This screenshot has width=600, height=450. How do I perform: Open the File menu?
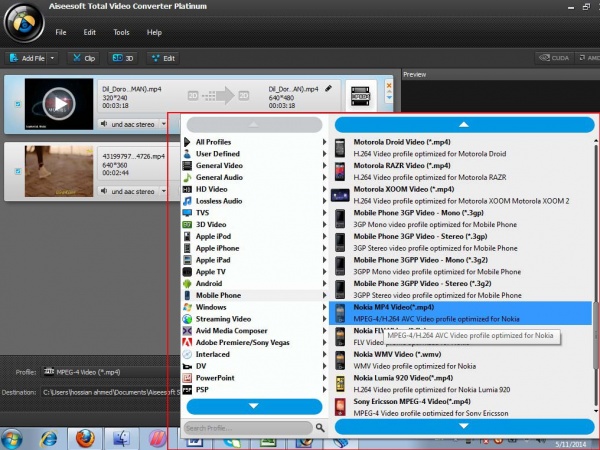coord(60,33)
